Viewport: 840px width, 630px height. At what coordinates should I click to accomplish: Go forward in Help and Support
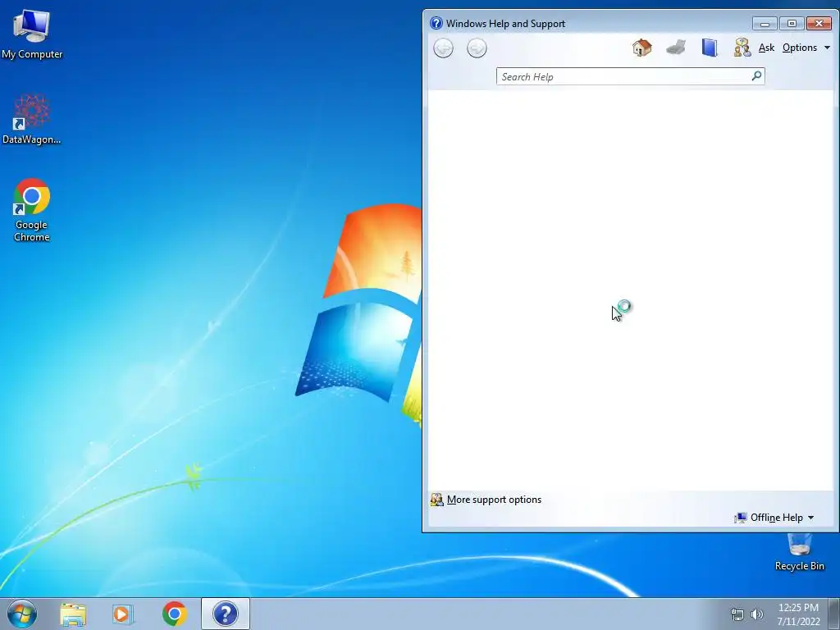pos(477,48)
